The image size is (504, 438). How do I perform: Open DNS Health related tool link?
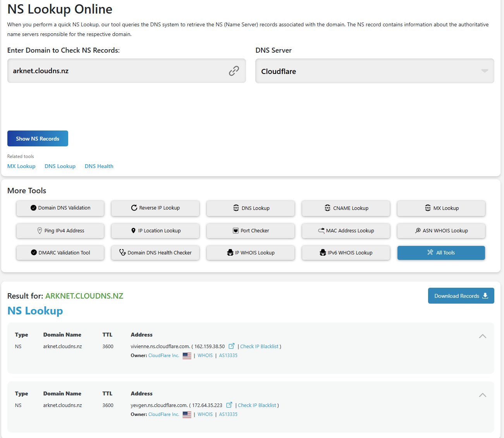click(99, 166)
